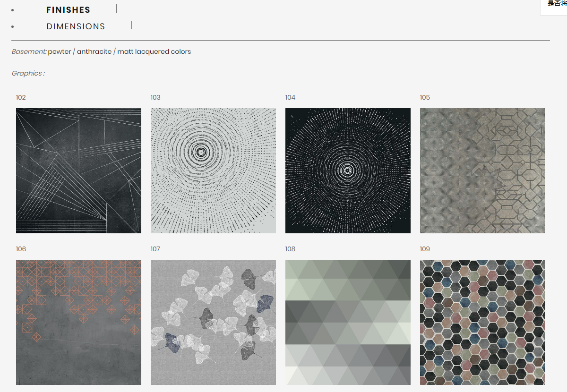Pick the green-grey triangles pattern 108
The height and width of the screenshot is (392, 567).
(348, 322)
